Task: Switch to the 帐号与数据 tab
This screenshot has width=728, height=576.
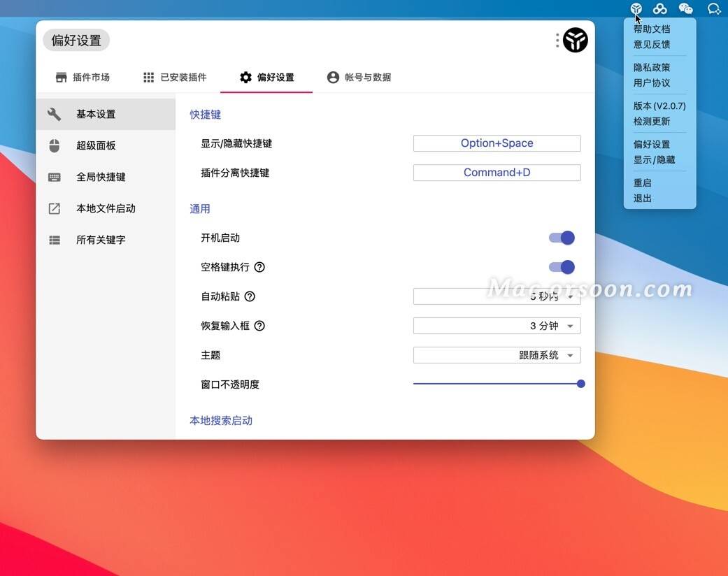Action: [359, 77]
